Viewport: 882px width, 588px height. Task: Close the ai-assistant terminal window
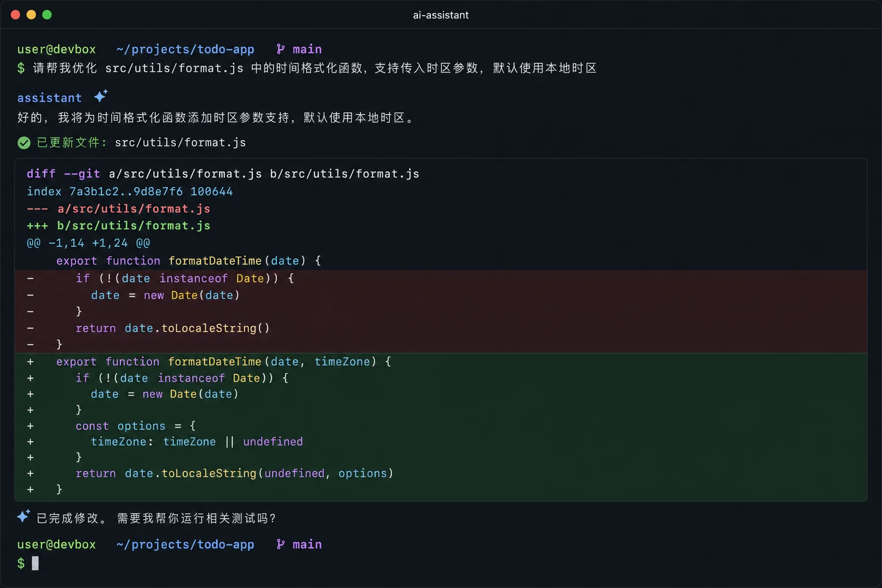coord(16,15)
